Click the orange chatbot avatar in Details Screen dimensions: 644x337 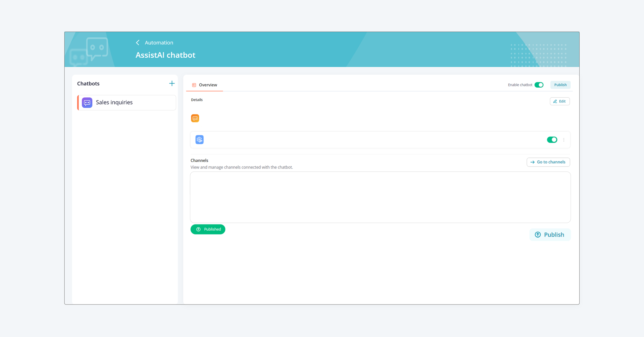pyautogui.click(x=195, y=118)
